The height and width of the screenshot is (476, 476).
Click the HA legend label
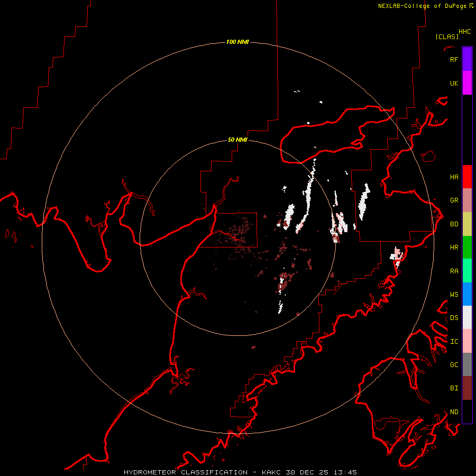pos(454,177)
